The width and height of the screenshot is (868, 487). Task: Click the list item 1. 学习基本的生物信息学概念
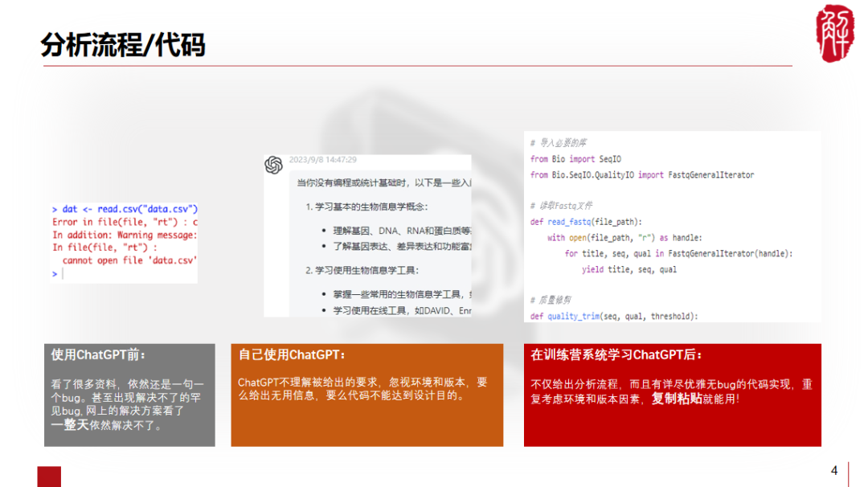[x=366, y=207]
